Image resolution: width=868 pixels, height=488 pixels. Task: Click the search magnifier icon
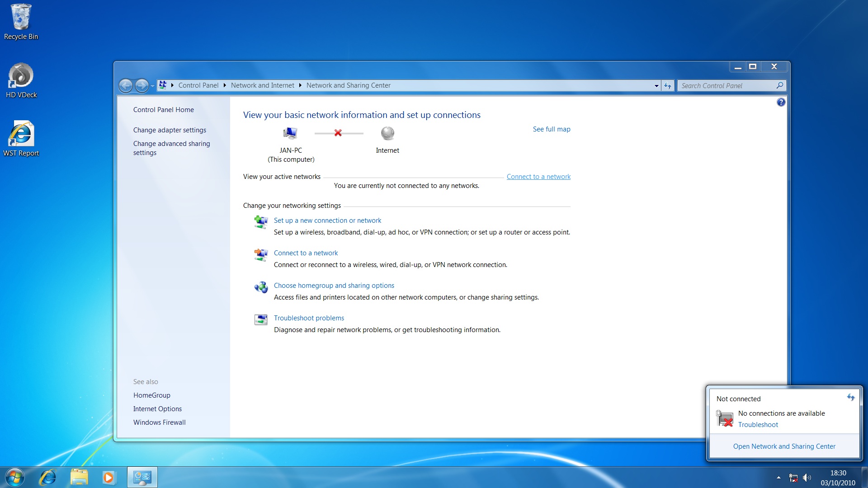[780, 85]
